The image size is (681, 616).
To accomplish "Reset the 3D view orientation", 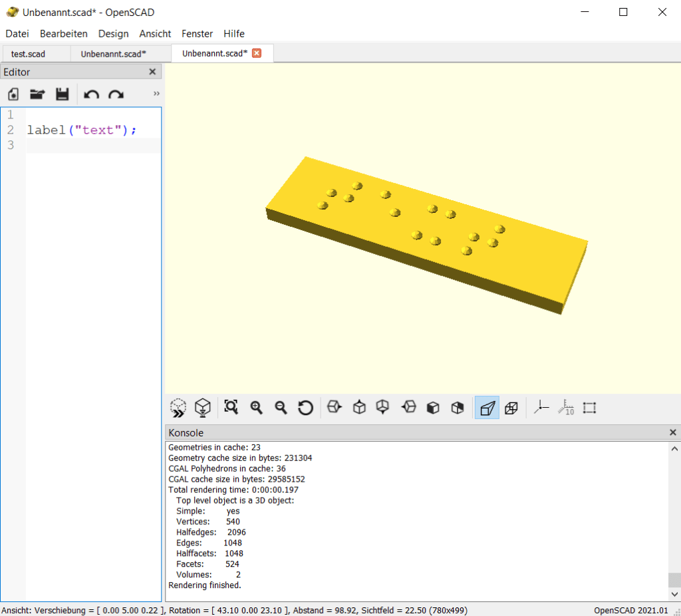I will [x=305, y=407].
